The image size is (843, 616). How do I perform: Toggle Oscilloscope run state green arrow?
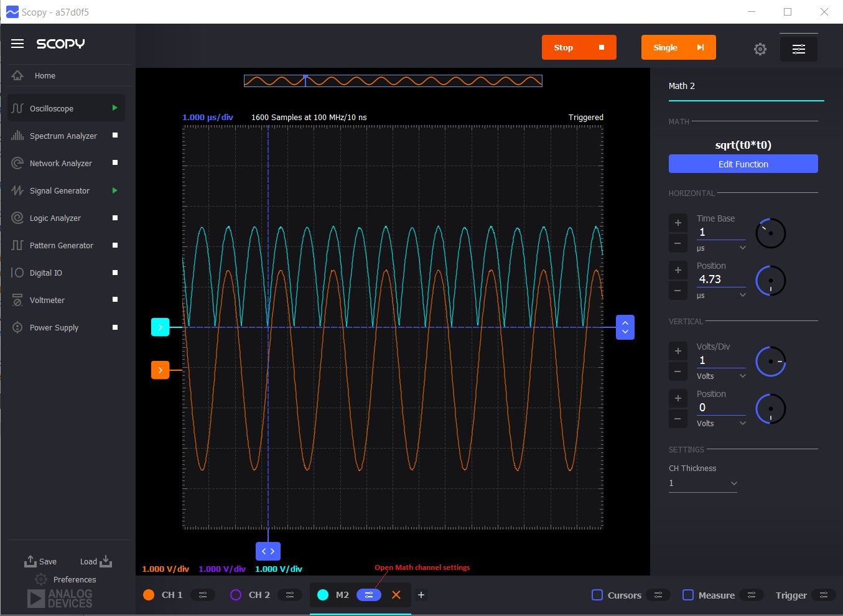click(114, 108)
